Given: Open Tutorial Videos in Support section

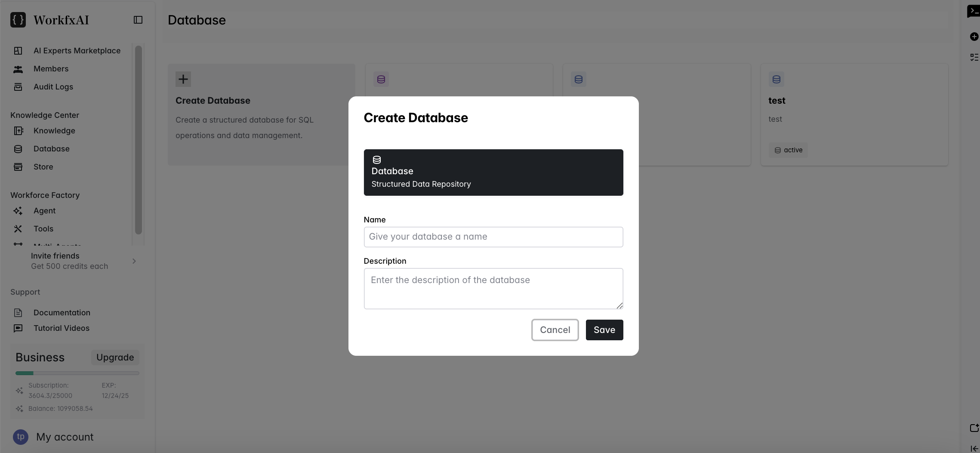Looking at the screenshot, I should click(x=61, y=328).
